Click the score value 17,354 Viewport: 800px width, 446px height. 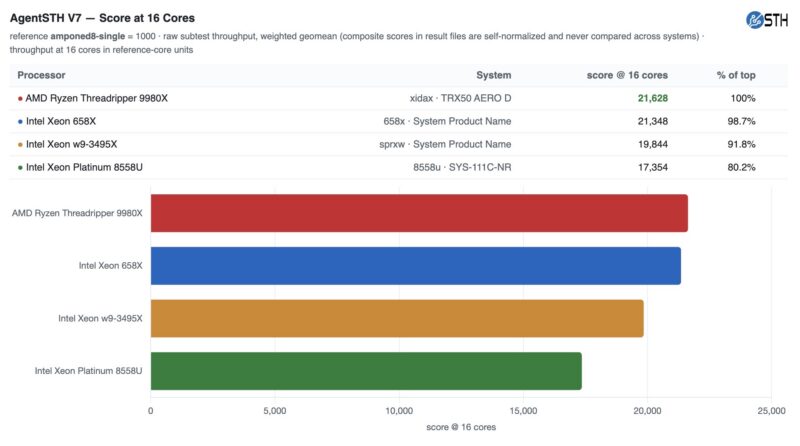tap(653, 167)
